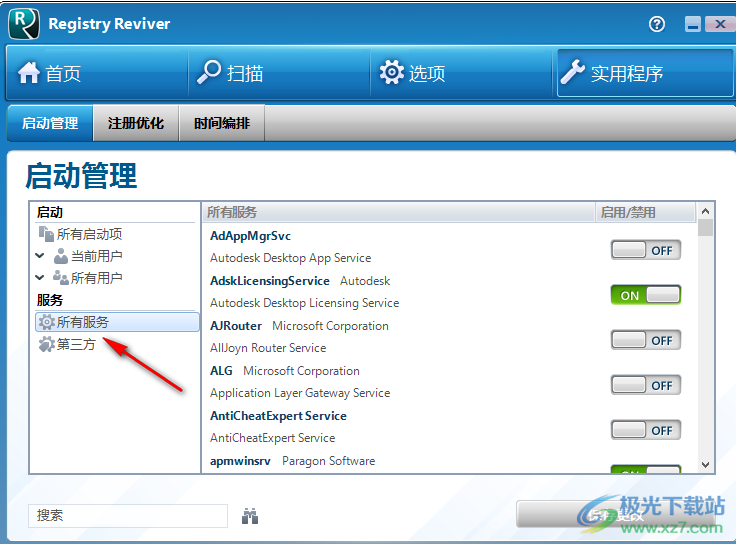The image size is (736, 544).
Task: Click the 所有启动项 documents icon
Action: [46, 234]
